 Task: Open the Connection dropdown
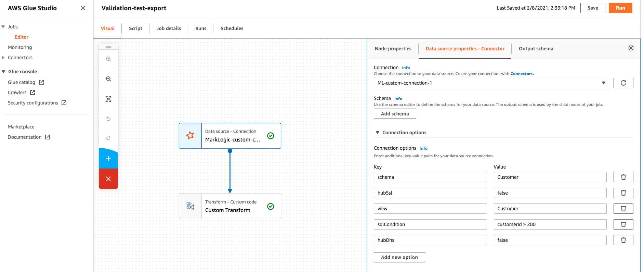[491, 83]
